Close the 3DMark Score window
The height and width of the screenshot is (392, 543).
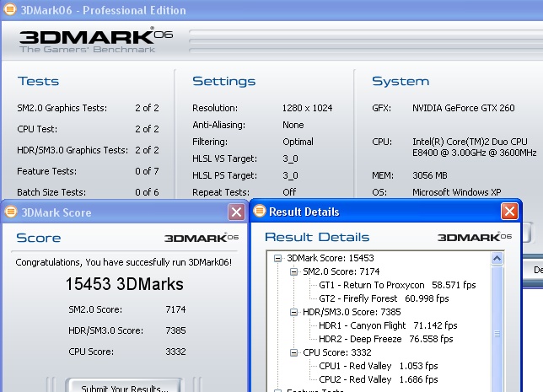point(236,212)
